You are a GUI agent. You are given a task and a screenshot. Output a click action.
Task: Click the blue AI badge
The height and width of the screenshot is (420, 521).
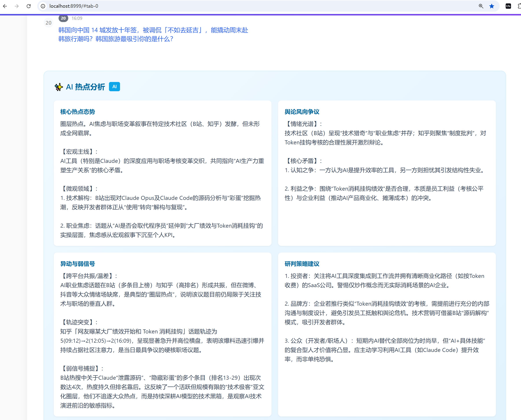point(114,87)
